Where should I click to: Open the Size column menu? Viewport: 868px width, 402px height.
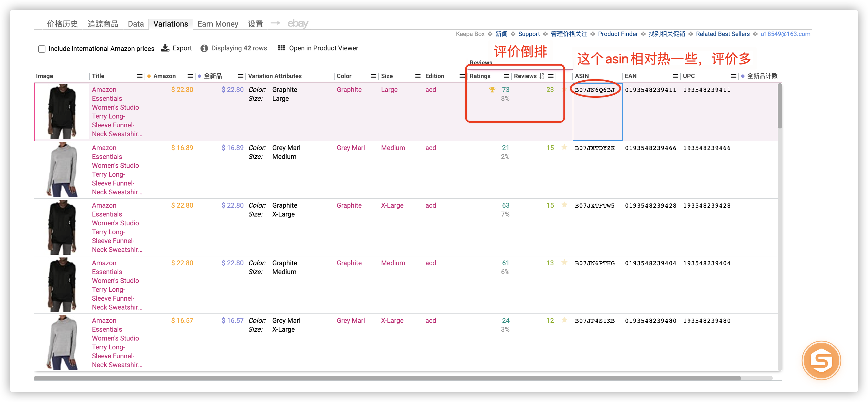pyautogui.click(x=418, y=76)
